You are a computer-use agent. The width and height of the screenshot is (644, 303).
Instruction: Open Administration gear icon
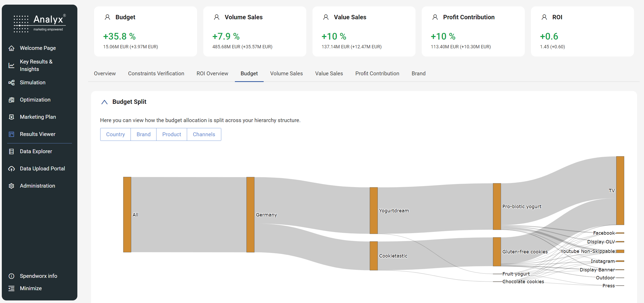(11, 186)
